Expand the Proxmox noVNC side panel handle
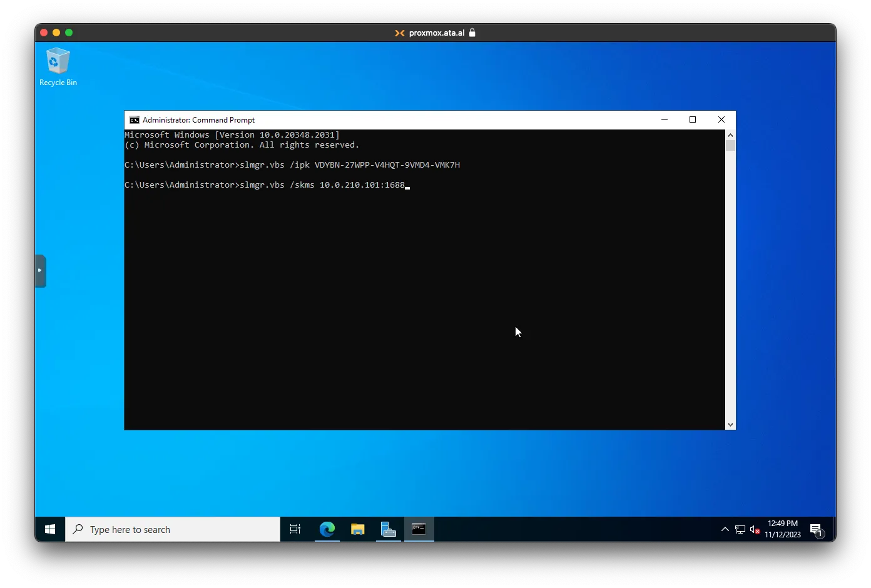This screenshot has height=588, width=871. [x=41, y=271]
